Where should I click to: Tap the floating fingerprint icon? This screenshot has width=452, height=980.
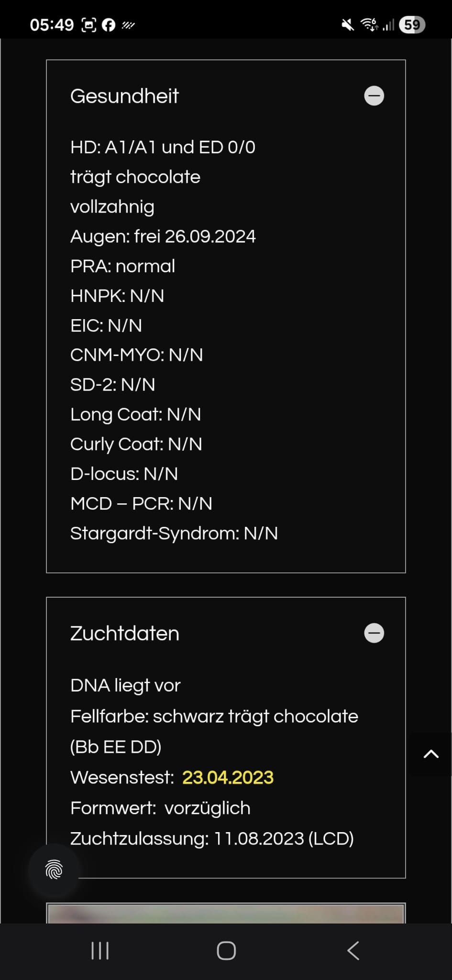[x=54, y=869]
